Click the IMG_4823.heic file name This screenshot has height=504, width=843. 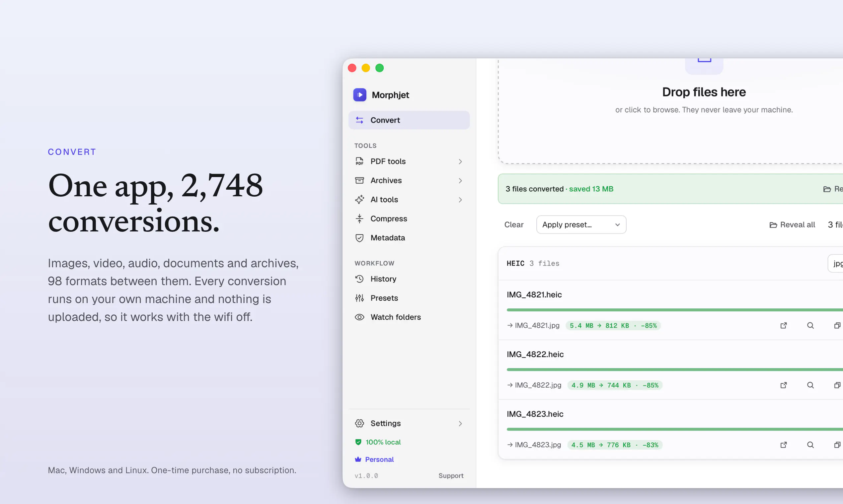(535, 414)
